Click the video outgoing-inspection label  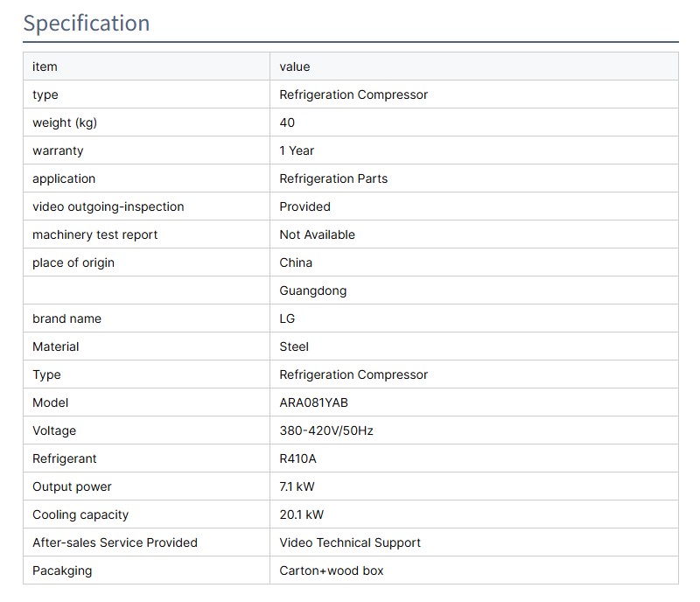point(108,206)
